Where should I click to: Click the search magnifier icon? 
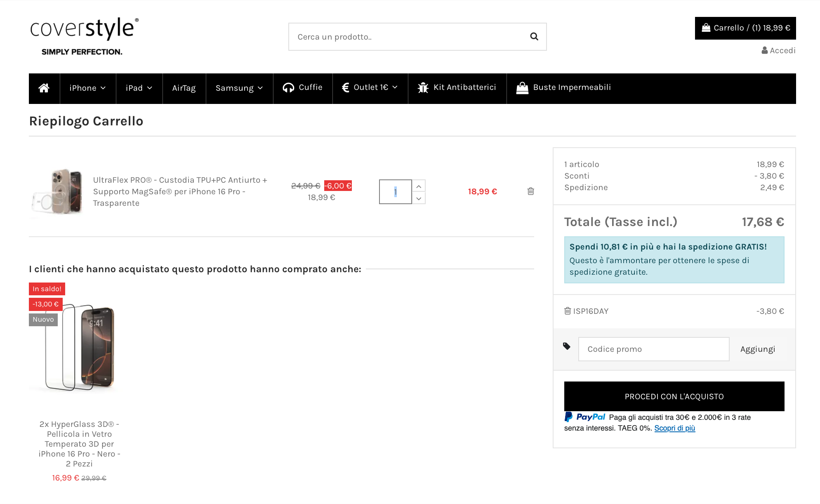click(534, 37)
